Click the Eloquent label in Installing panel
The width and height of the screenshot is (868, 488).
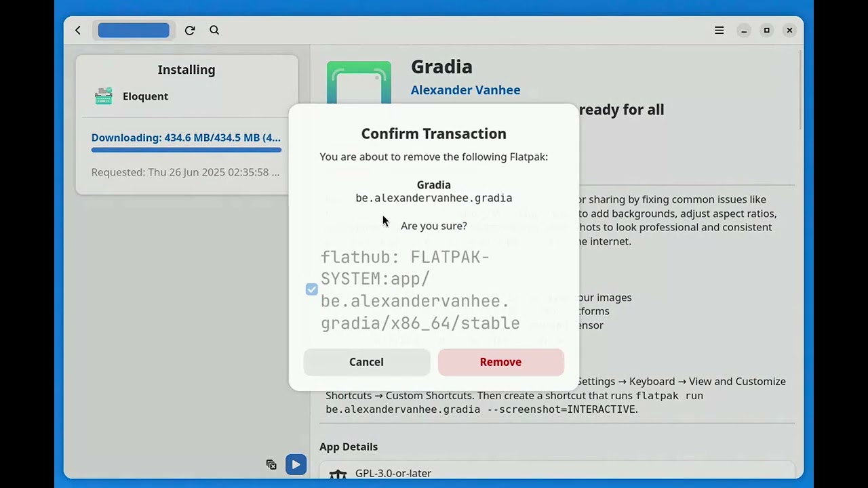point(145,96)
